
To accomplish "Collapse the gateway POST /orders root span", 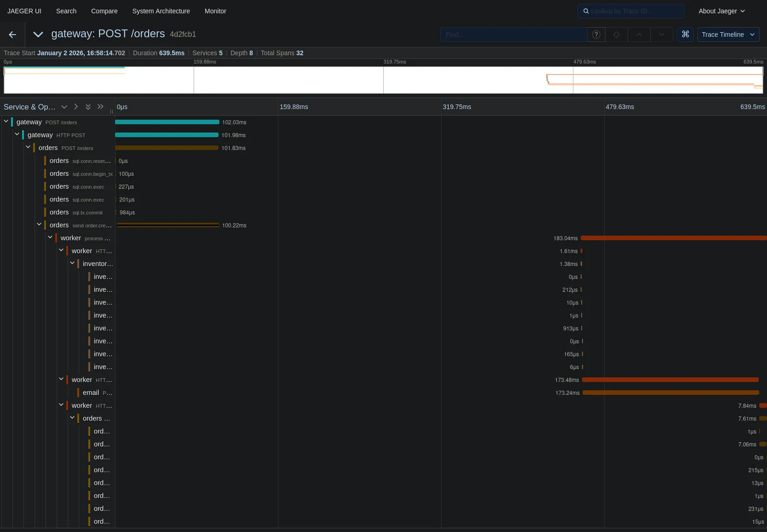I will coord(6,121).
